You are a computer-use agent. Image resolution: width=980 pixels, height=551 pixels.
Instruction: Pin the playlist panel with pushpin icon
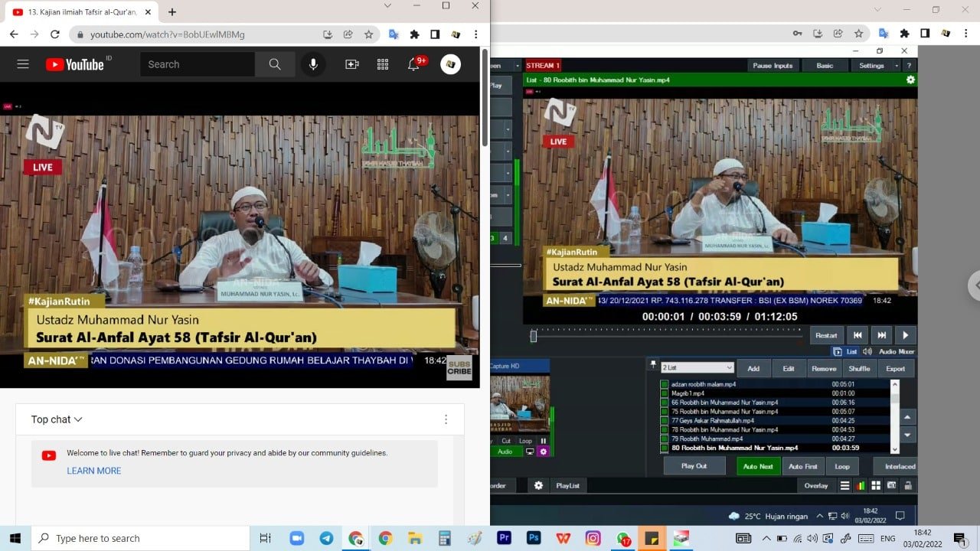coord(653,365)
